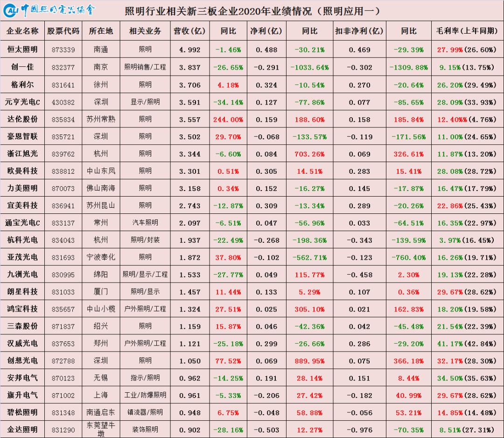Image resolution: width=504 pixels, height=438 pixels.
Task: Click company name 旗升电气
Action: [22, 395]
